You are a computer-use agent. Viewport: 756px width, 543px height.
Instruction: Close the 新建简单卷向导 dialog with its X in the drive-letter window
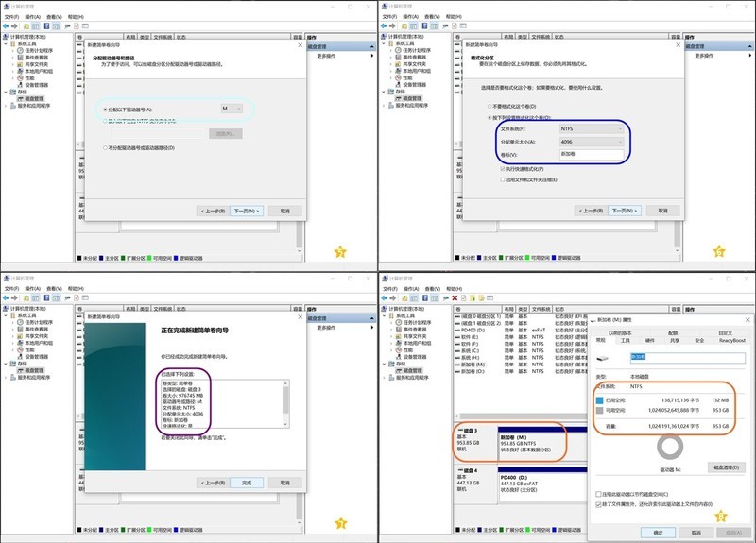[300, 44]
